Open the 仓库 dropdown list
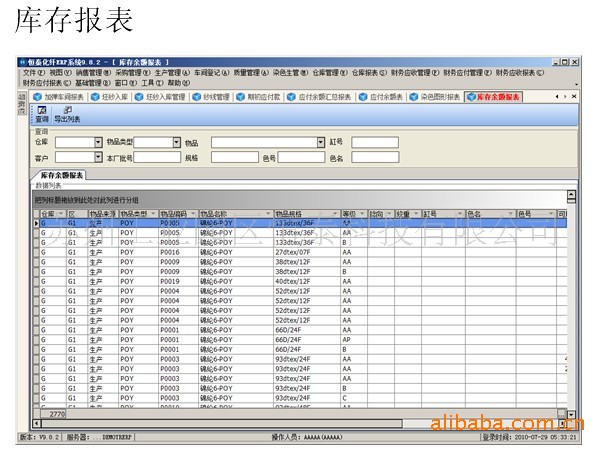 98,143
